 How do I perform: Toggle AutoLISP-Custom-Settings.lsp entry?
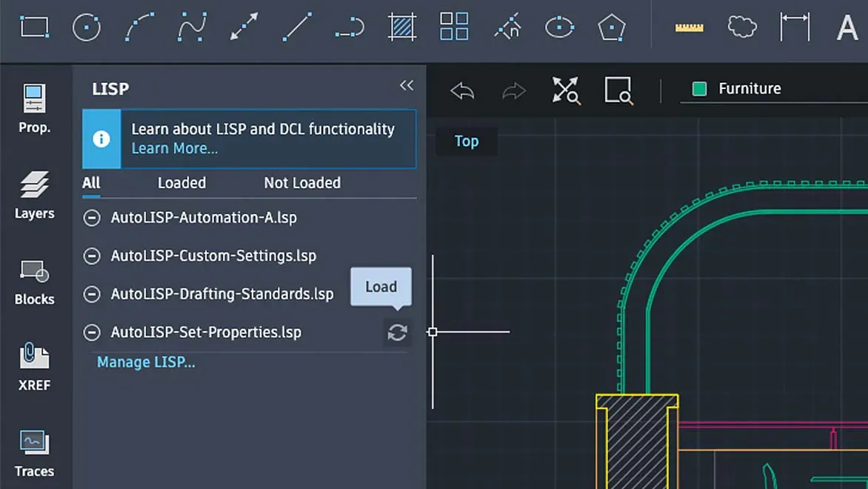pyautogui.click(x=93, y=256)
